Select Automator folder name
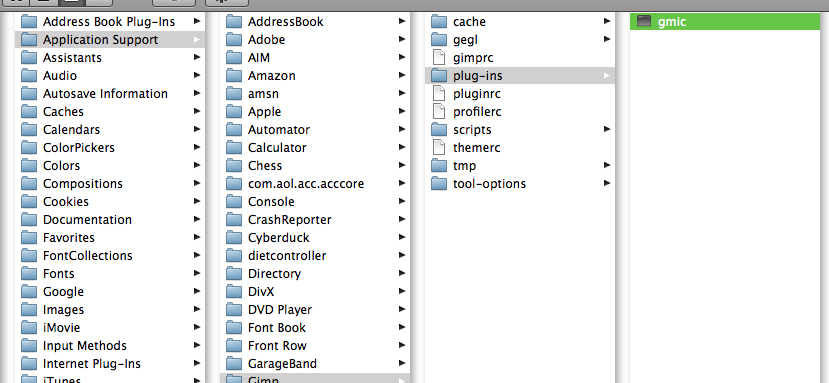Viewport: 829px width, 383px height. (x=279, y=130)
